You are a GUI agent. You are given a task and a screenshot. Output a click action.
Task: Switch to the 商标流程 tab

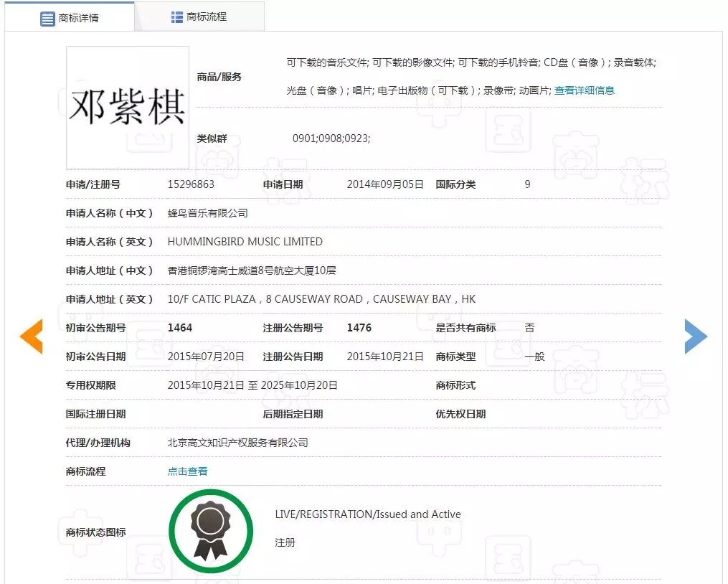pyautogui.click(x=207, y=16)
